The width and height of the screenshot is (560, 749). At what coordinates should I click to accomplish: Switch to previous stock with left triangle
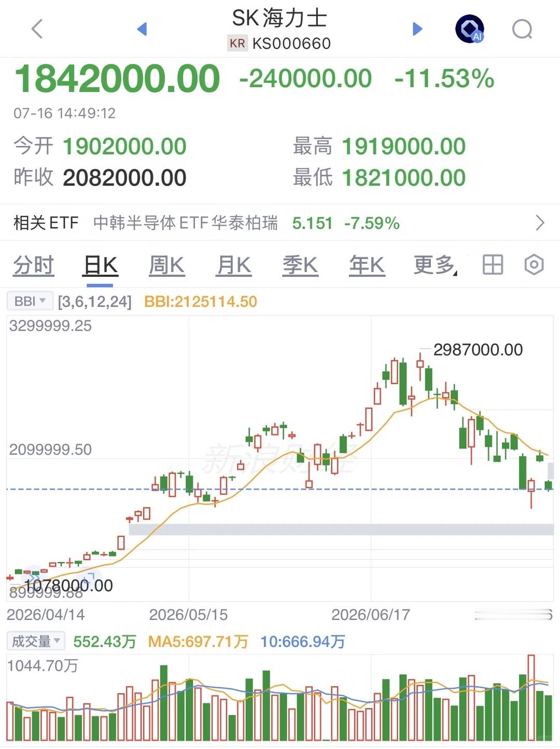pos(142,29)
